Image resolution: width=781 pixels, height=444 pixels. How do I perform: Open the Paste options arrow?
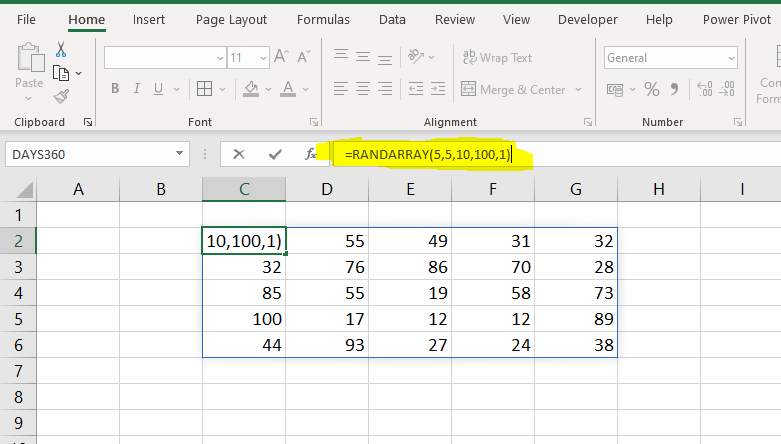(28, 98)
